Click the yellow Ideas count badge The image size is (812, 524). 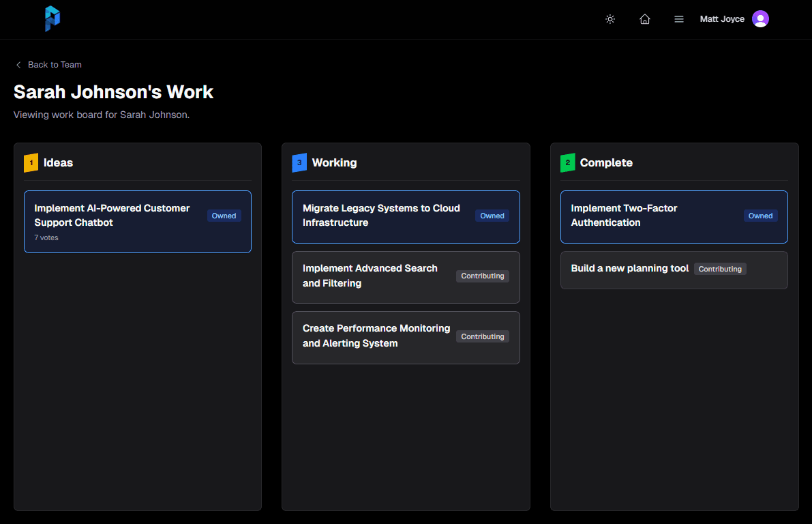tap(31, 163)
